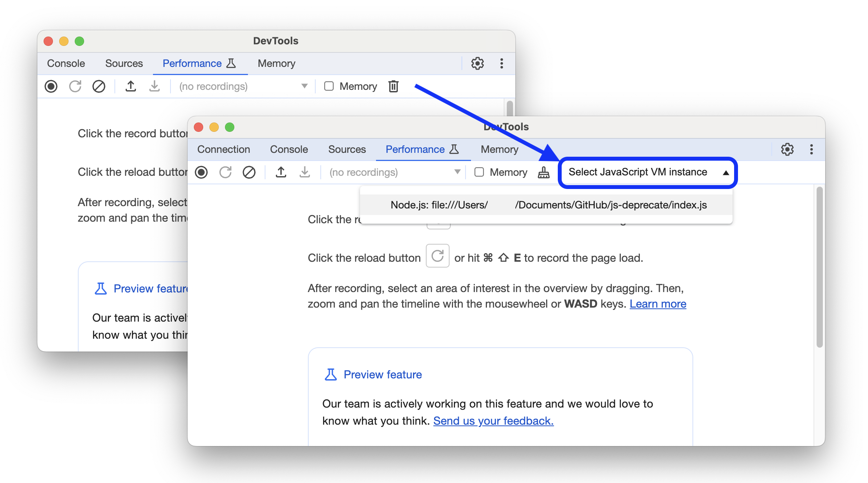Image resolution: width=868 pixels, height=483 pixels.
Task: Switch to the Console tab in DevTools
Action: point(288,149)
